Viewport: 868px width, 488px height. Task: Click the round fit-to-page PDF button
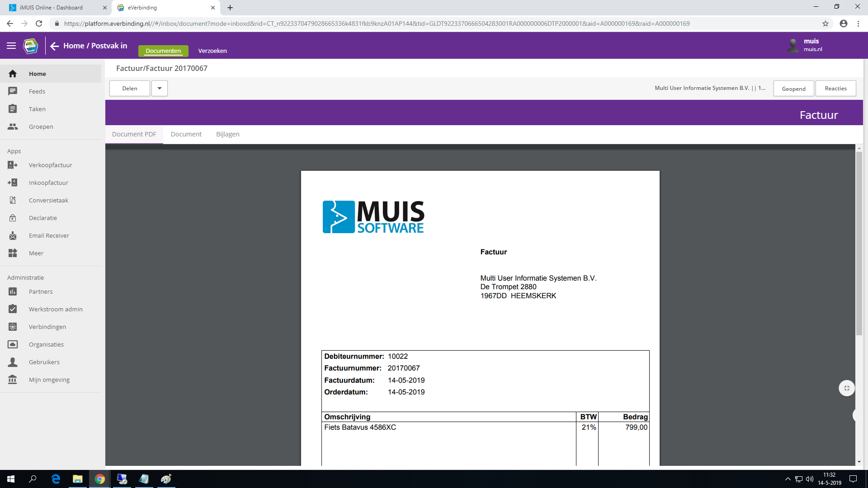(x=846, y=388)
